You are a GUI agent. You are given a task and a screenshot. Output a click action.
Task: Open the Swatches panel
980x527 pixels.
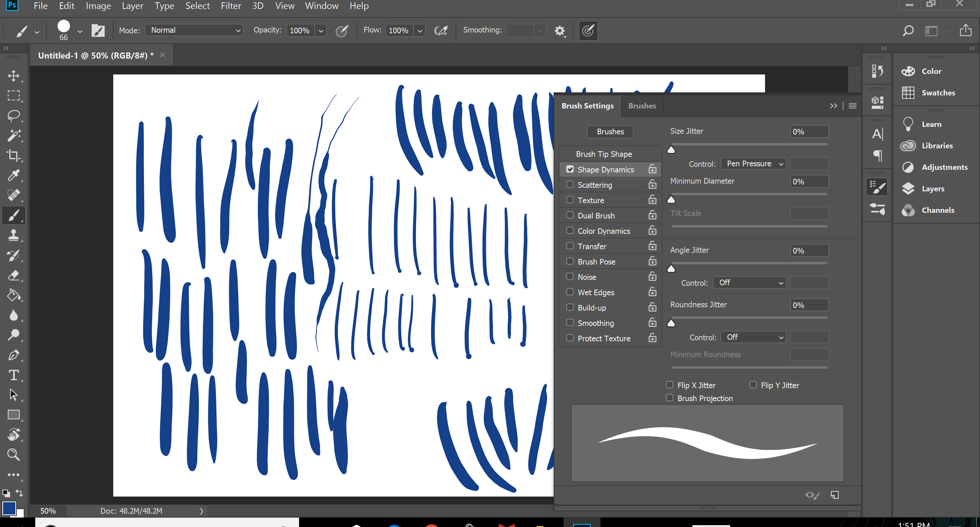(938, 93)
